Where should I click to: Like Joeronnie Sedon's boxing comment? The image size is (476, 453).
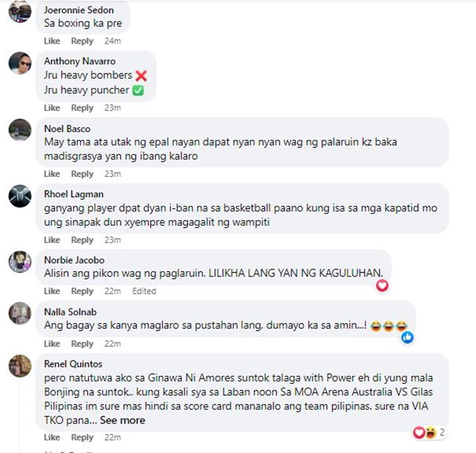click(52, 41)
